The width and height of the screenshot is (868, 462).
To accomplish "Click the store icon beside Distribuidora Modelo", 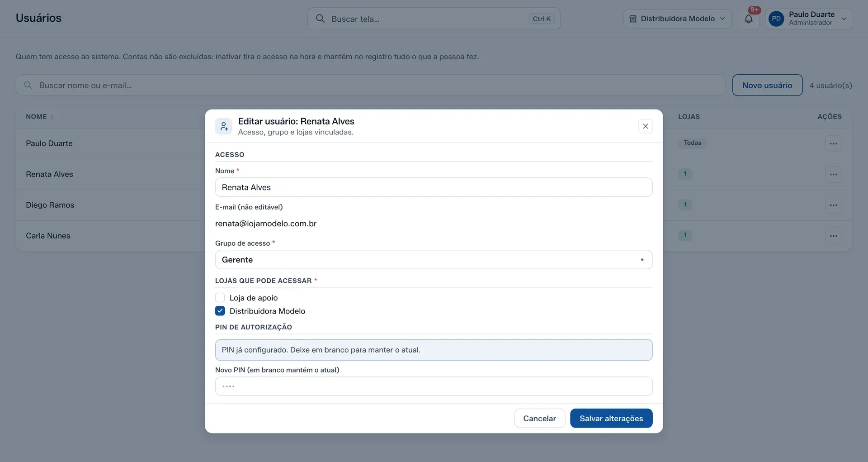I will (633, 19).
